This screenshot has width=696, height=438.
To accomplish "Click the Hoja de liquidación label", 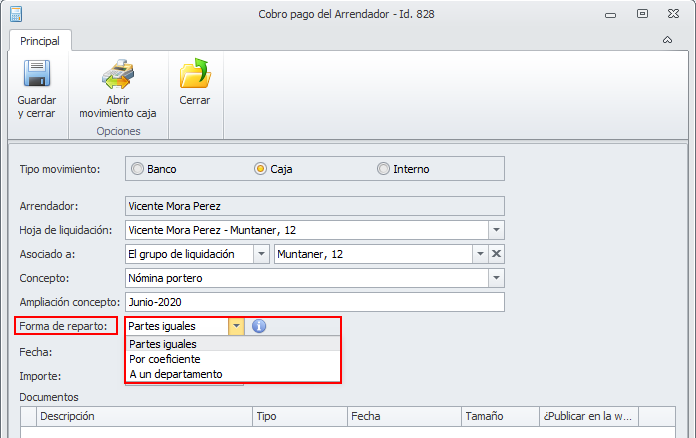I will coord(66,230).
